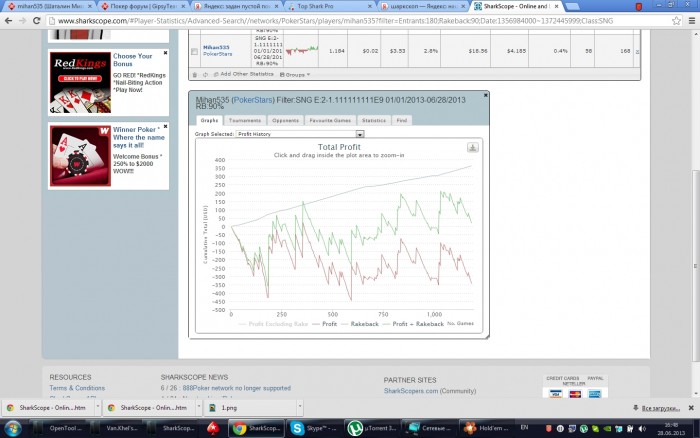Select the Graphs tab
The image size is (700, 438).
[209, 120]
